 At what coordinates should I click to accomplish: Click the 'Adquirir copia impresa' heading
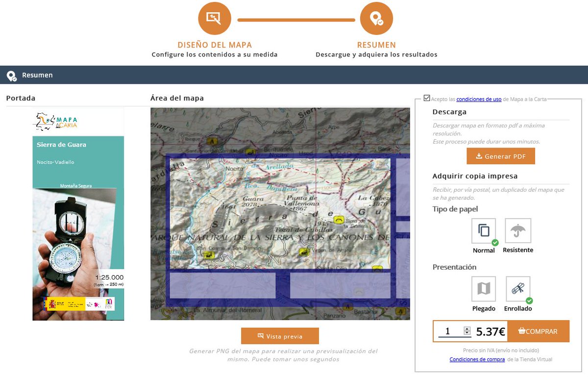(x=475, y=176)
